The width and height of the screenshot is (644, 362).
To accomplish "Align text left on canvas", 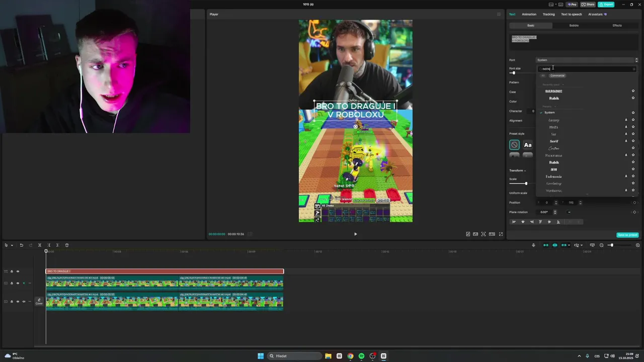I will tap(514, 222).
